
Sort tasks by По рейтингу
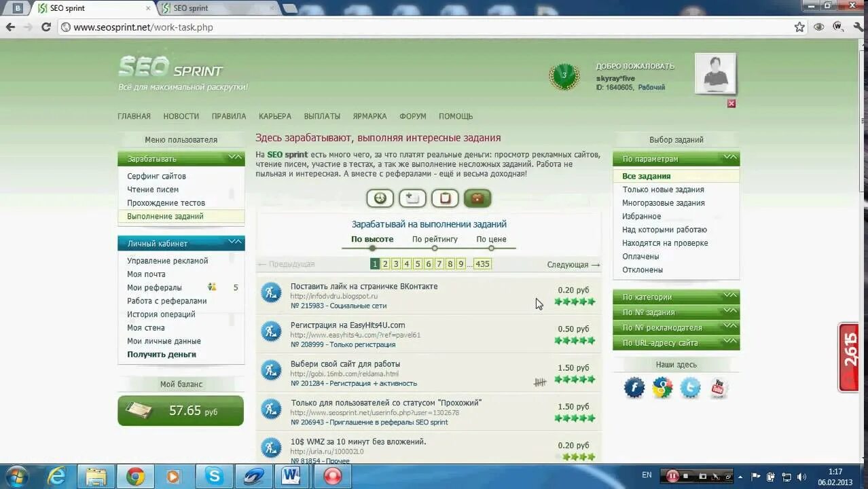click(435, 239)
